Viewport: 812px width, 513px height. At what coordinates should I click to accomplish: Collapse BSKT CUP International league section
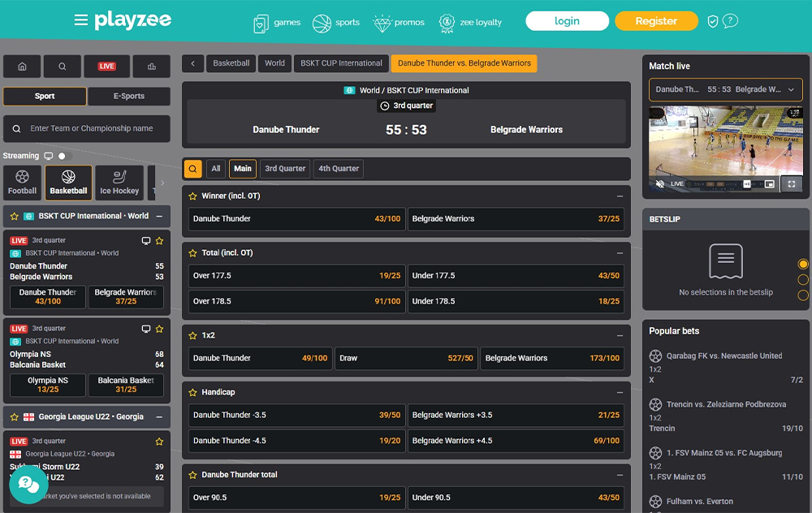pos(159,217)
